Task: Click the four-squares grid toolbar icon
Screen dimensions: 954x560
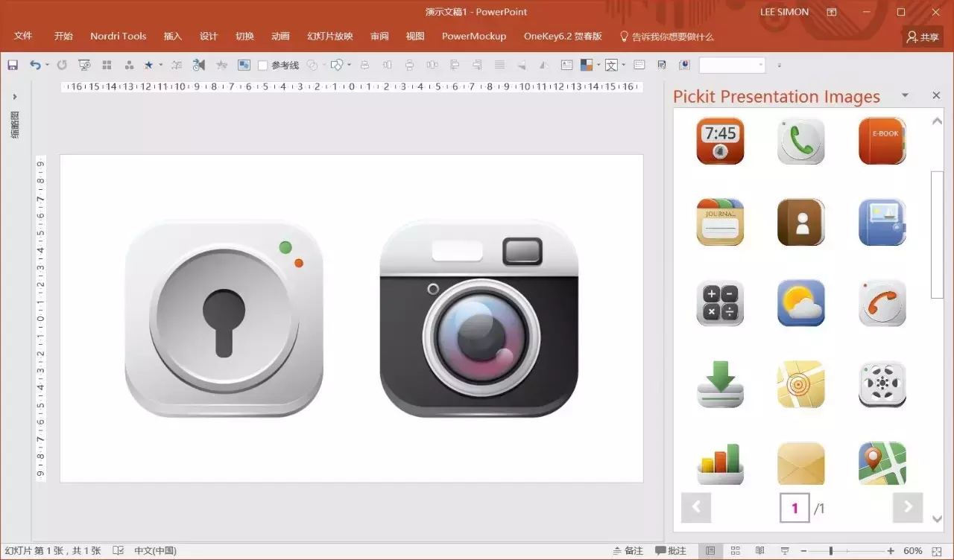Action: click(x=107, y=66)
